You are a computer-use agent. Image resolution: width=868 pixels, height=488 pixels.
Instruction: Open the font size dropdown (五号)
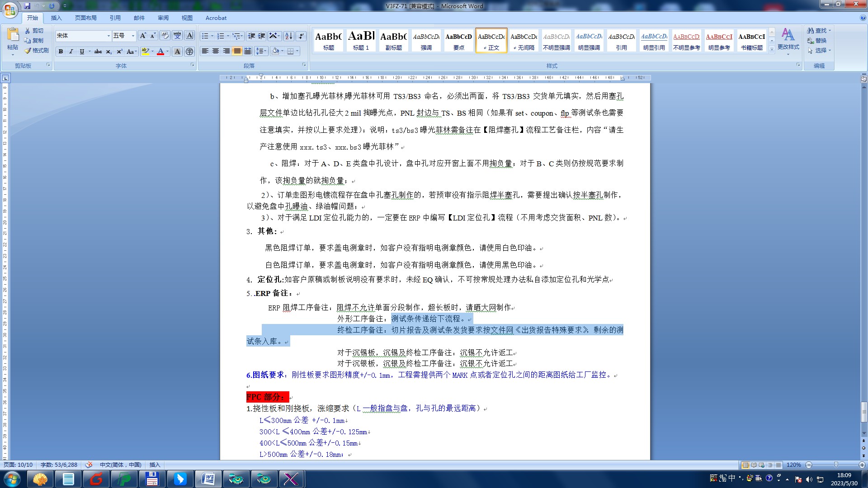click(133, 36)
